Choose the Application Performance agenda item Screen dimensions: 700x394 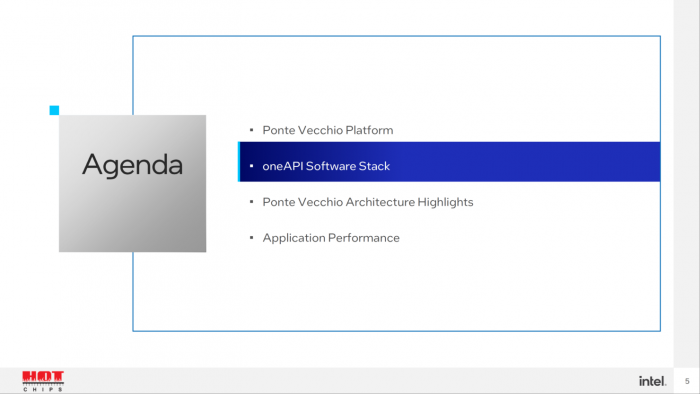click(331, 238)
